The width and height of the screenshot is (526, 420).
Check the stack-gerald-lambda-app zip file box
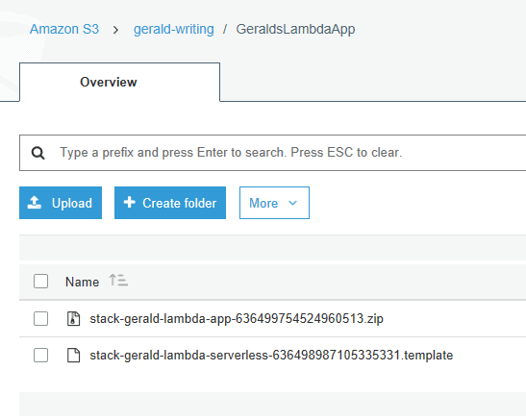[40, 318]
